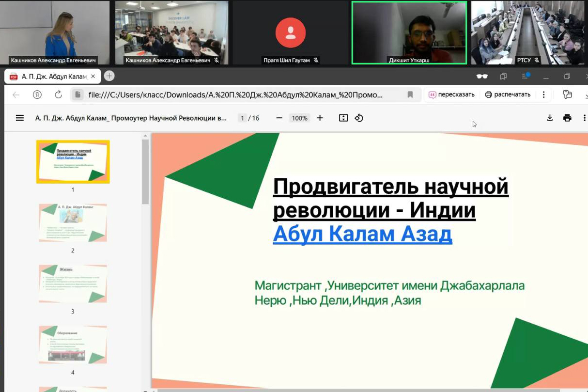The height and width of the screenshot is (392, 588).
Task: Click the 100% zoom level field
Action: 299,118
